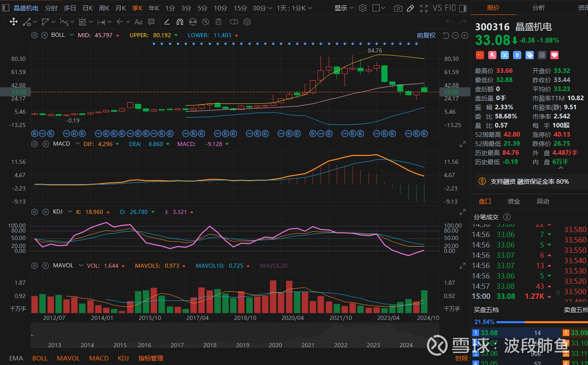The image size is (588, 365).
Task: Open chart settings gear in top bar
Action: [363, 8]
